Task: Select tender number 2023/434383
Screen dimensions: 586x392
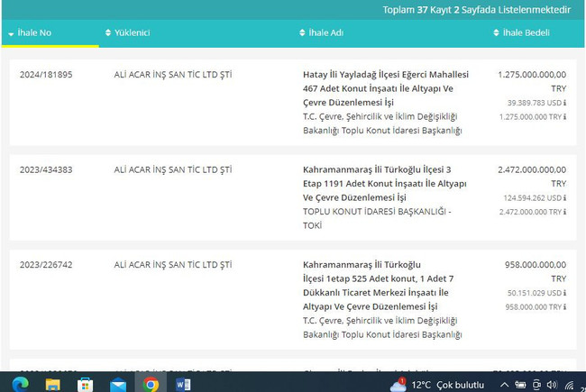Action: click(46, 170)
